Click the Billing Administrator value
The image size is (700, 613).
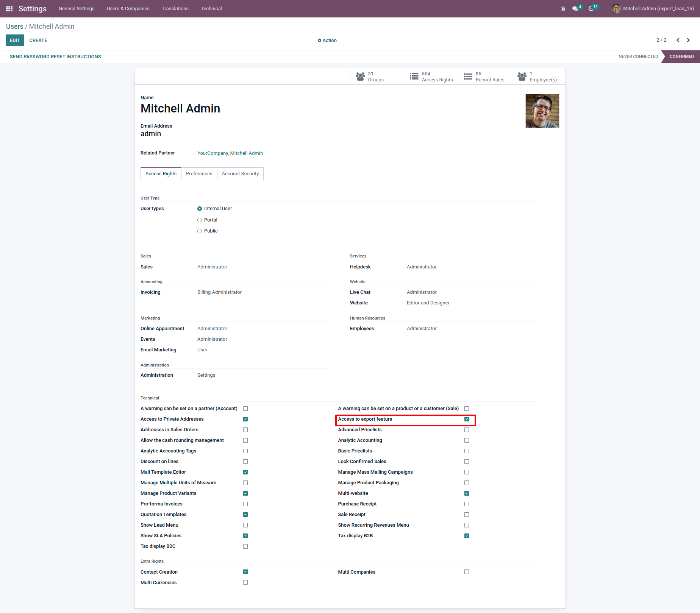tap(219, 292)
